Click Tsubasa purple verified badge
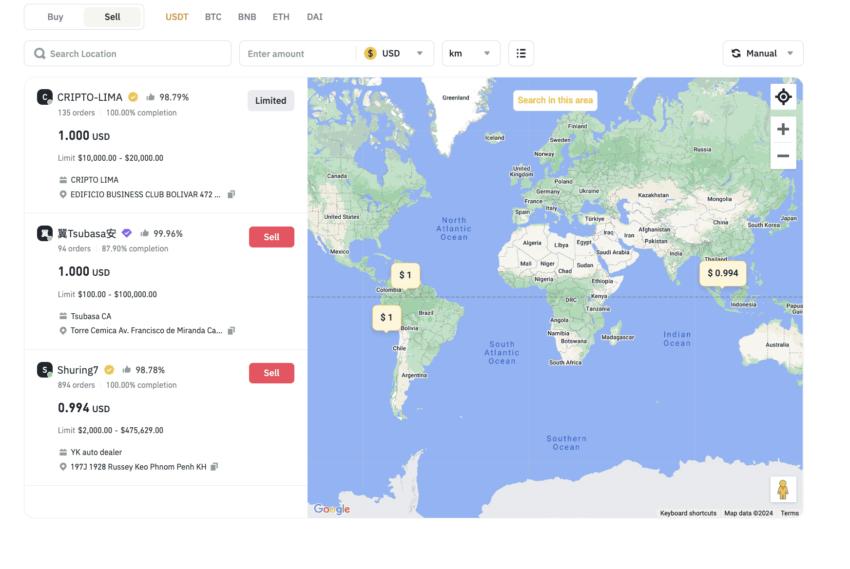 126,233
